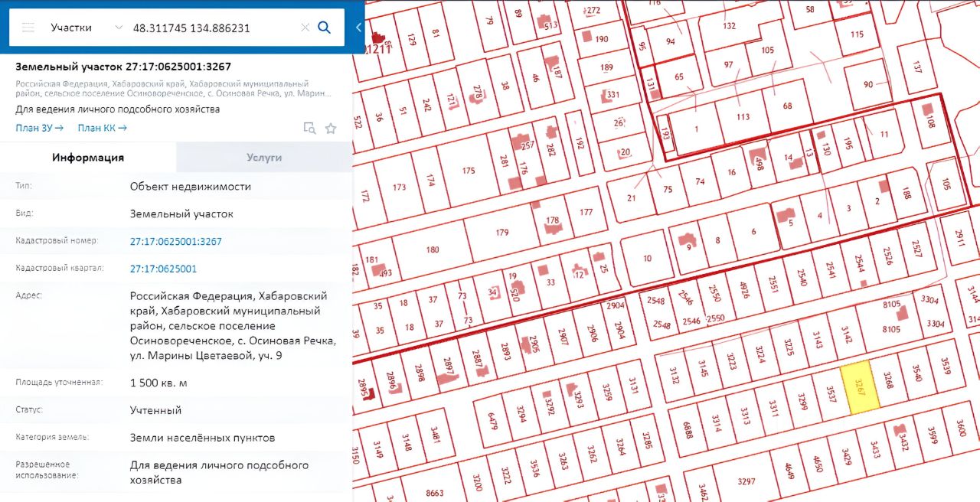Select parcel 3311 on the map
The image size is (980, 502).
(x=773, y=409)
